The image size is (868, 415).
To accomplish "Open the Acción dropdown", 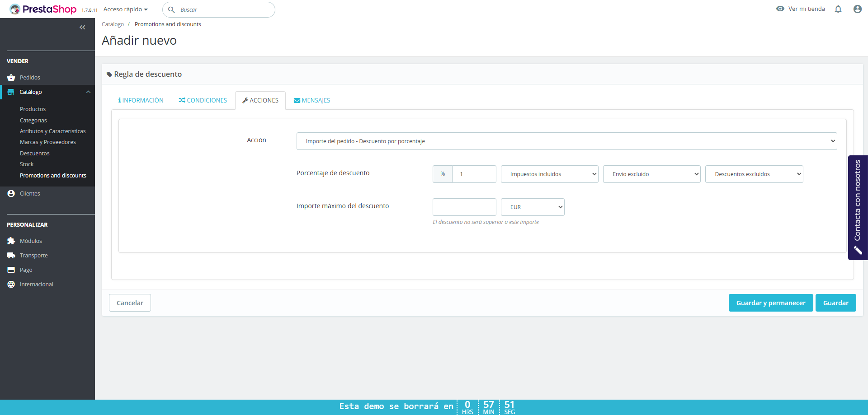I will [566, 141].
